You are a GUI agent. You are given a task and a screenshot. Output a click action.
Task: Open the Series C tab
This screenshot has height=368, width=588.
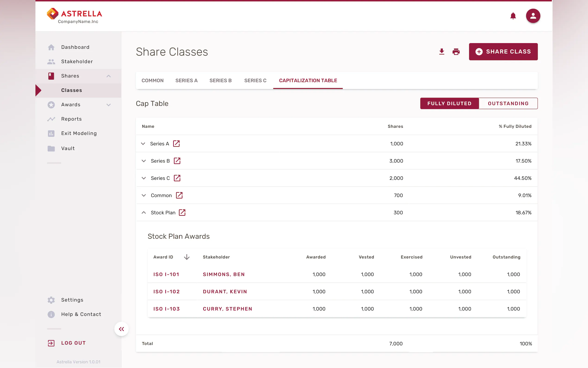255,81
